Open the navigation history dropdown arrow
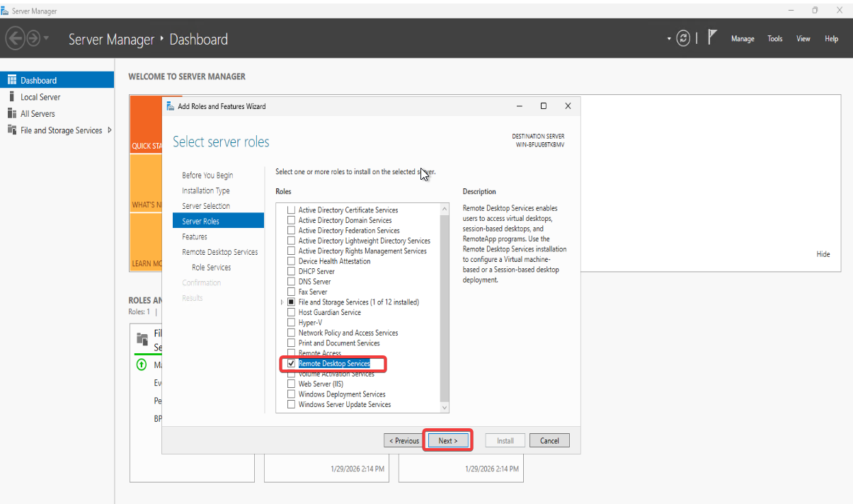 pyautogui.click(x=47, y=39)
